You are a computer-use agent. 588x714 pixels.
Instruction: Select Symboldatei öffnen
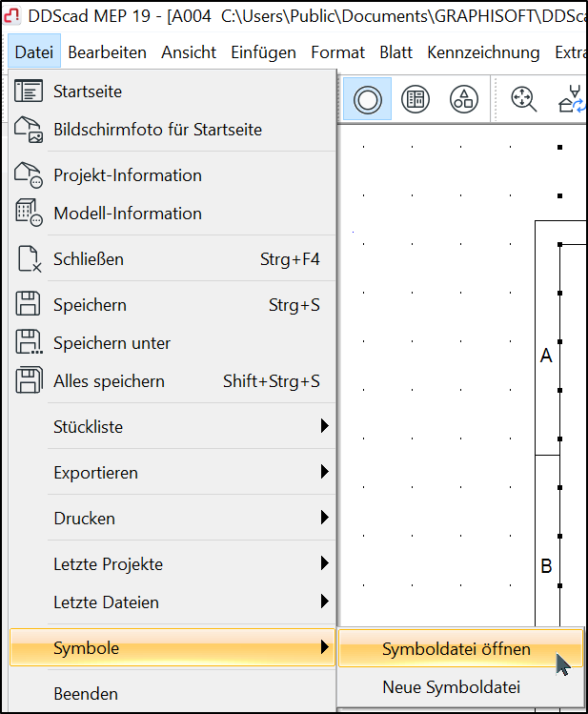tap(456, 649)
